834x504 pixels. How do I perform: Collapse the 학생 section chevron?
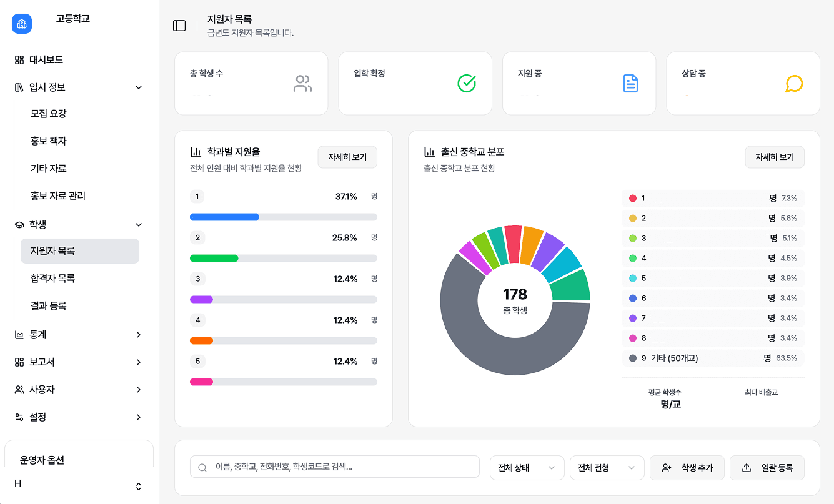tap(139, 225)
